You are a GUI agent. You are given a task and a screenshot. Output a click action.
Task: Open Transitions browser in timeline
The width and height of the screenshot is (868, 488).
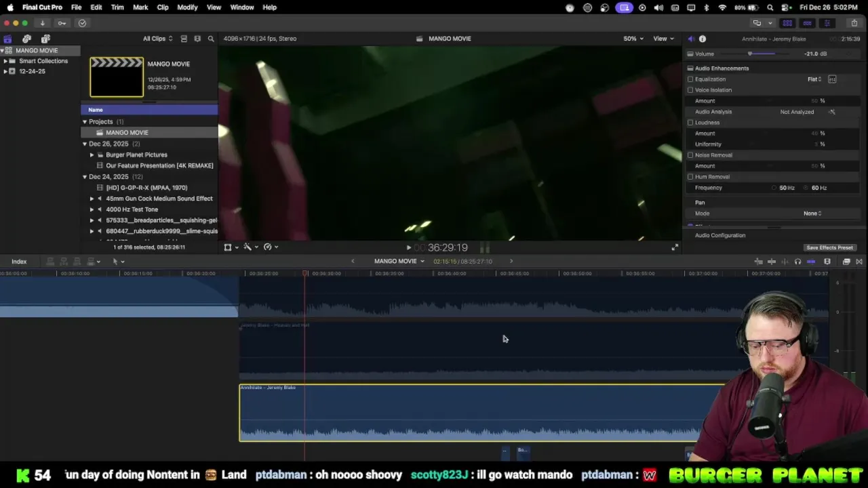click(x=859, y=262)
